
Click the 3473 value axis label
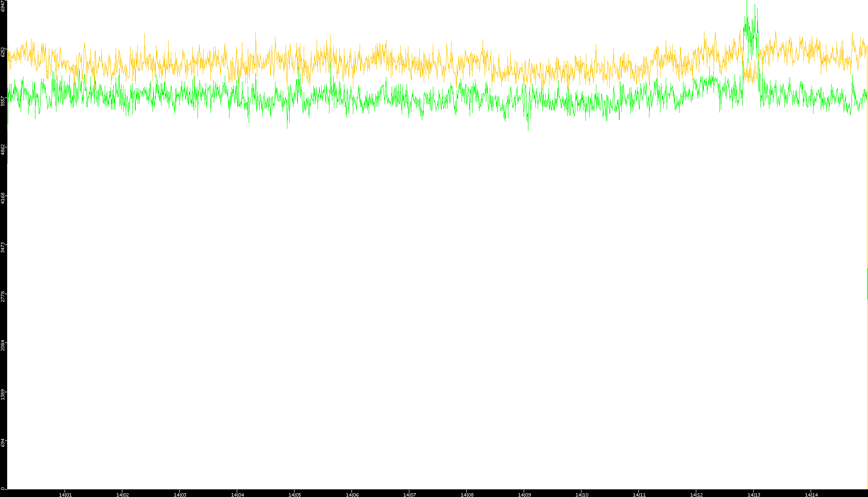pyautogui.click(x=3, y=247)
